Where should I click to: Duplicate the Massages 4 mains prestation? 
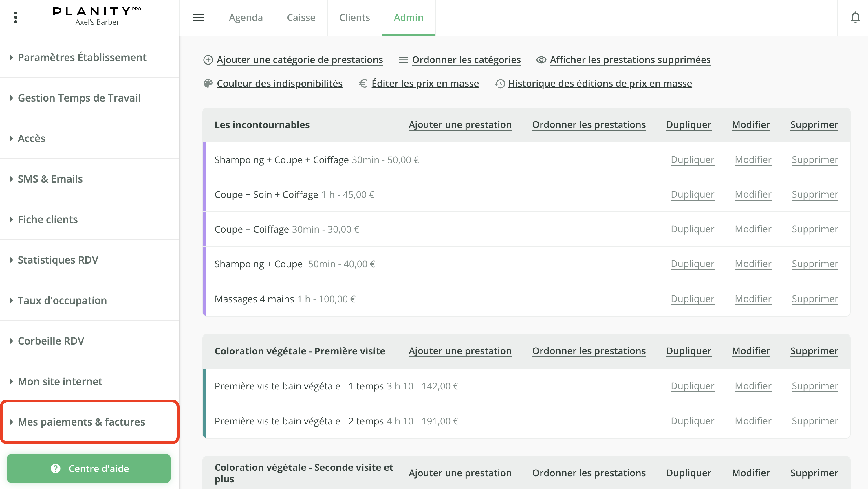pos(693,298)
